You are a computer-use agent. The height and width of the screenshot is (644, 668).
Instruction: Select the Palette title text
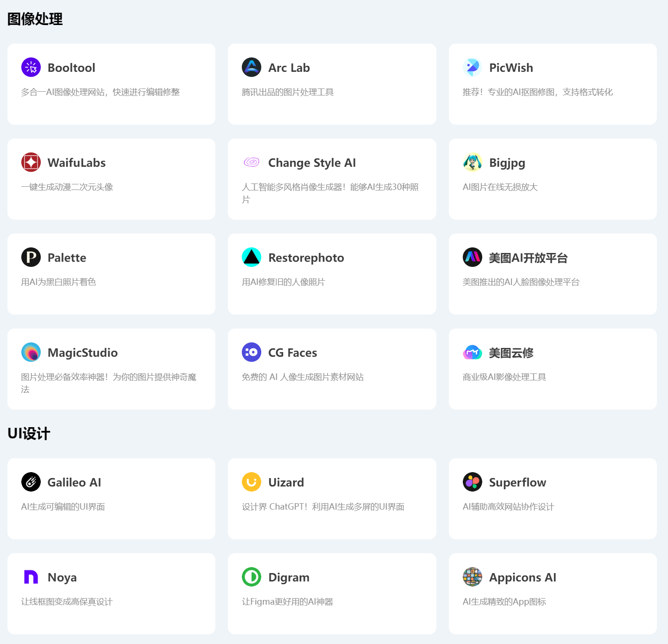click(67, 258)
